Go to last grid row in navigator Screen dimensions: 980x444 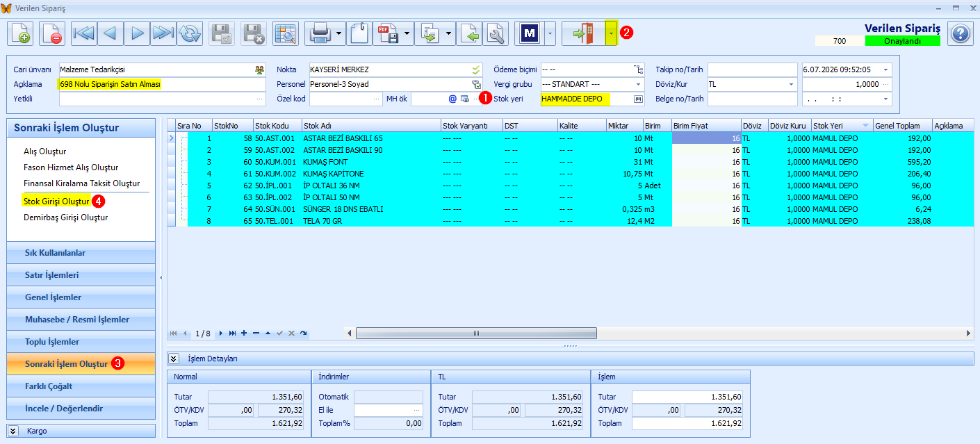coord(232,334)
